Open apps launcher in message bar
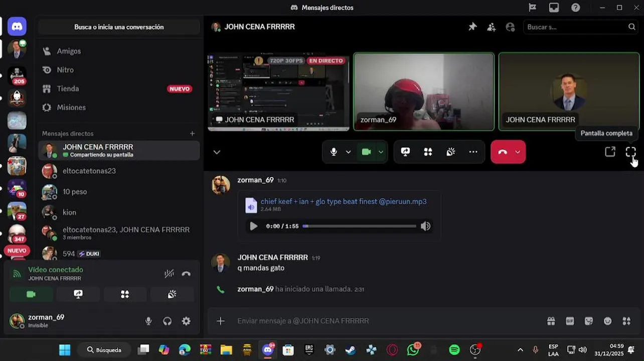Viewport: 644px width, 361px height. [x=626, y=321]
